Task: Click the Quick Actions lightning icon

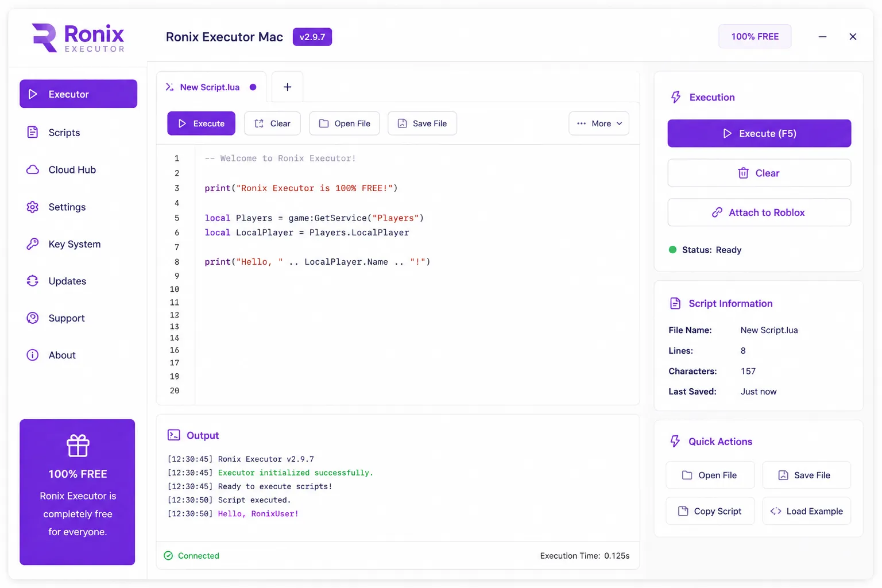Action: [675, 441]
